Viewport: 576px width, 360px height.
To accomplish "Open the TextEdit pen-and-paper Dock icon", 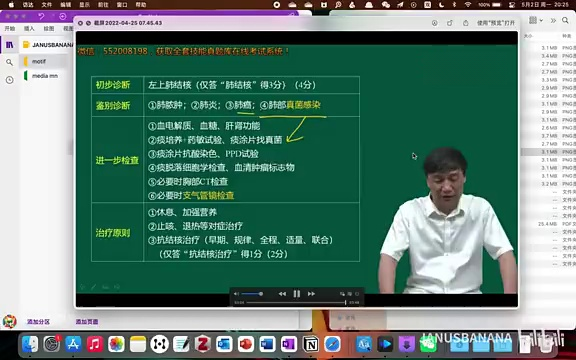I will 181,344.
